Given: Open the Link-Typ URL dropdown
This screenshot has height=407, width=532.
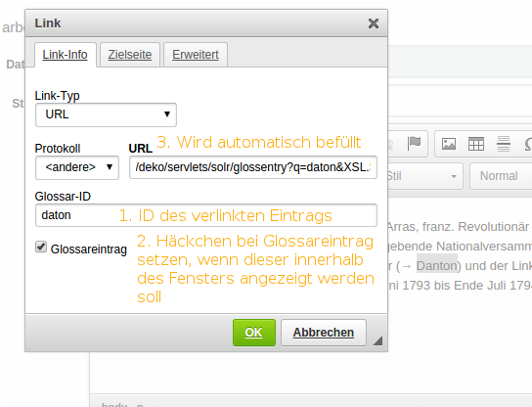Looking at the screenshot, I should [x=106, y=114].
